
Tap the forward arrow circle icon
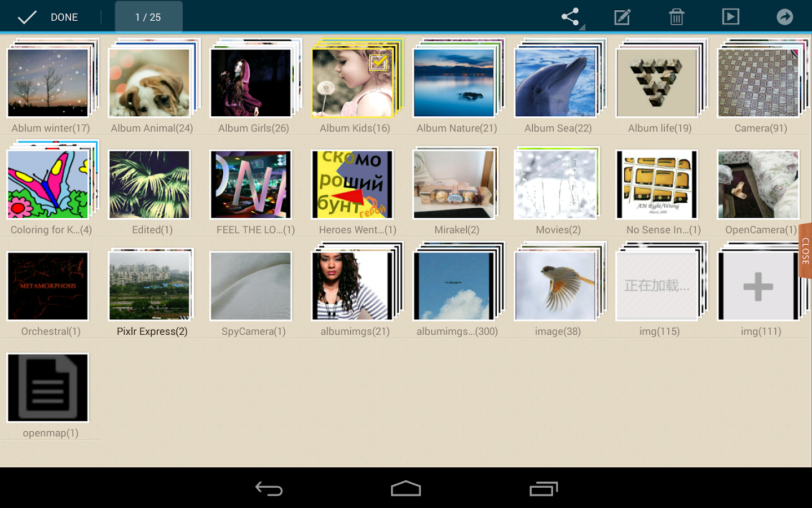click(x=784, y=17)
